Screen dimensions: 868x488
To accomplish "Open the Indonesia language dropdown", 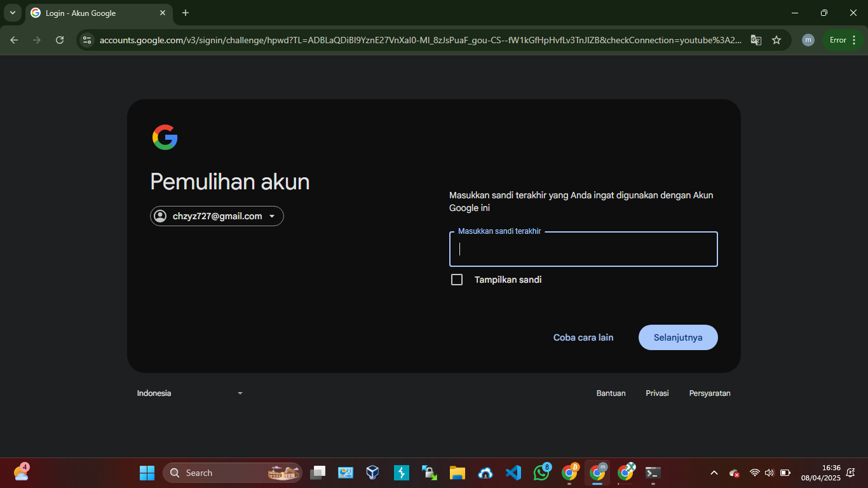I will click(x=190, y=393).
